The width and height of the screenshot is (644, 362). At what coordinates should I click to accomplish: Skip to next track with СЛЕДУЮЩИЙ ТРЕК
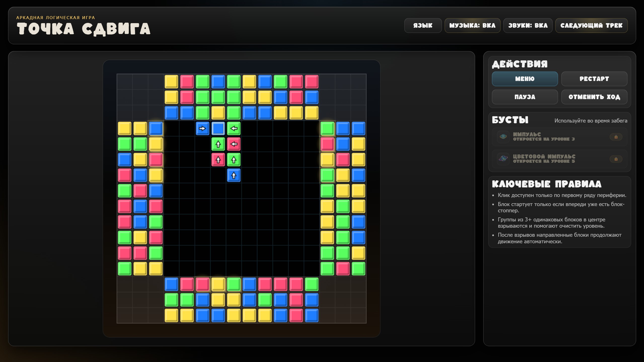click(x=591, y=25)
